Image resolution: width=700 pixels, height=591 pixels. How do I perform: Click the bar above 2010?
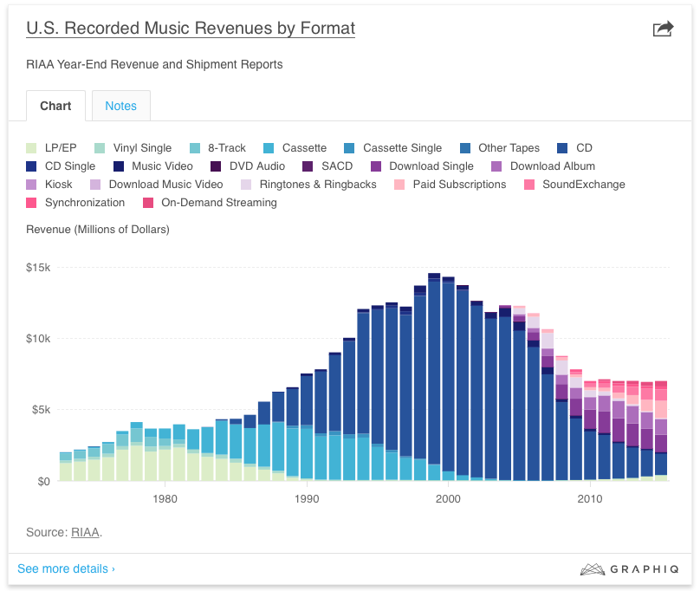590,431
